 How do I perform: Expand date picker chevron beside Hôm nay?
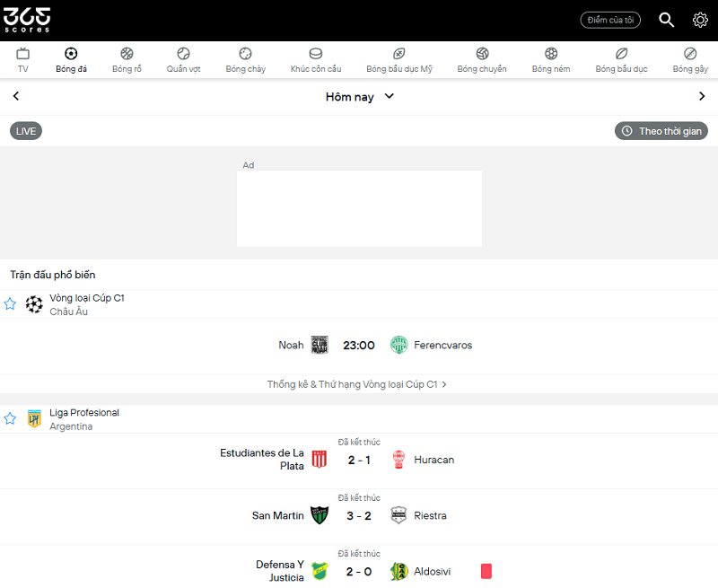389,96
